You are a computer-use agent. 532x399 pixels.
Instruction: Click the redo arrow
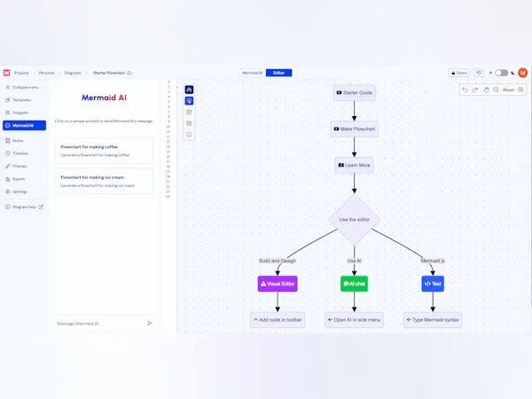pos(475,90)
